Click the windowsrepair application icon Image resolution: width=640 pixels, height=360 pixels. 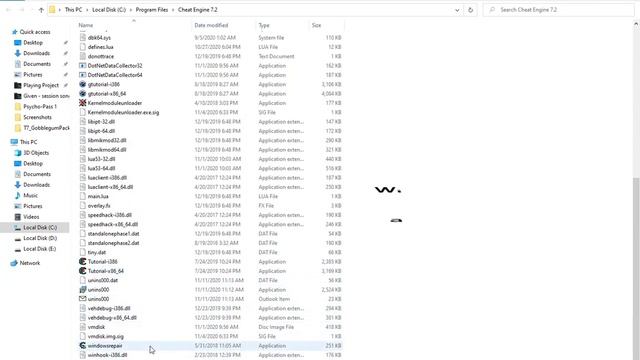[x=82, y=346]
